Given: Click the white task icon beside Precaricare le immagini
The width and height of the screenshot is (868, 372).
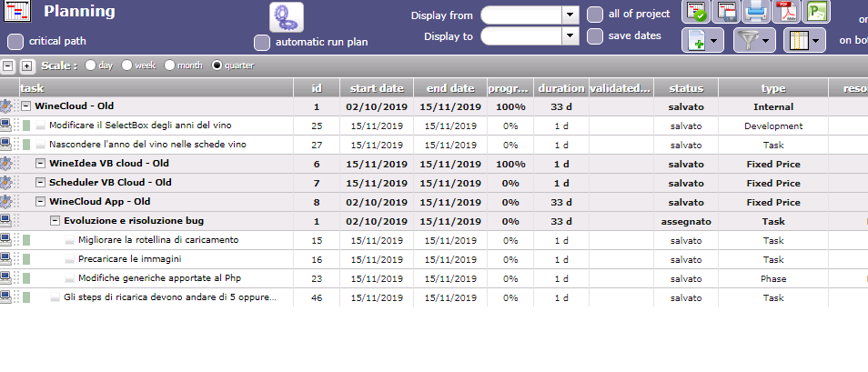Looking at the screenshot, I should pyautogui.click(x=70, y=259).
